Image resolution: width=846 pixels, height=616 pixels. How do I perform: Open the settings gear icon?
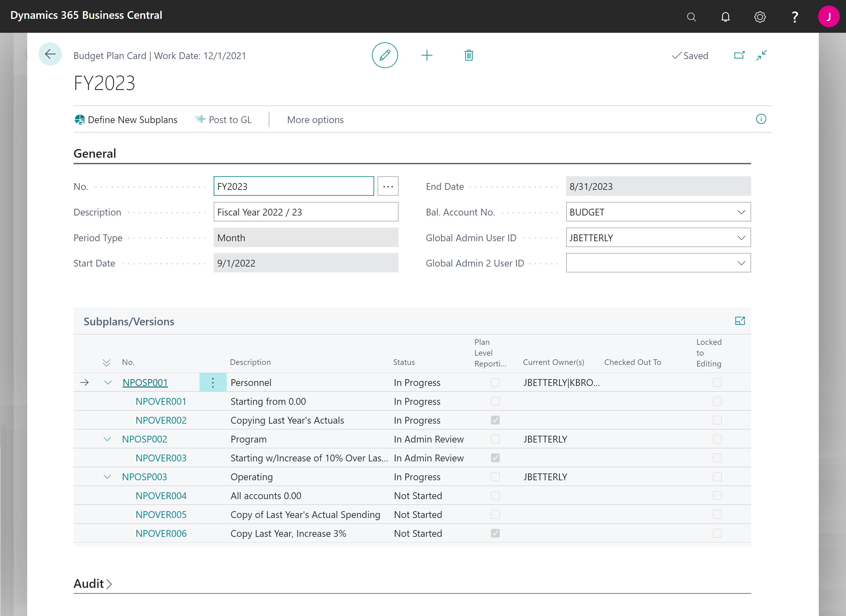tap(759, 17)
